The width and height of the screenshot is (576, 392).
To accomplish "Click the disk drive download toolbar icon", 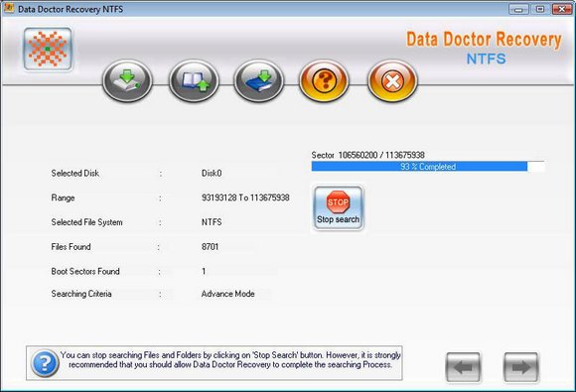I will pos(127,80).
